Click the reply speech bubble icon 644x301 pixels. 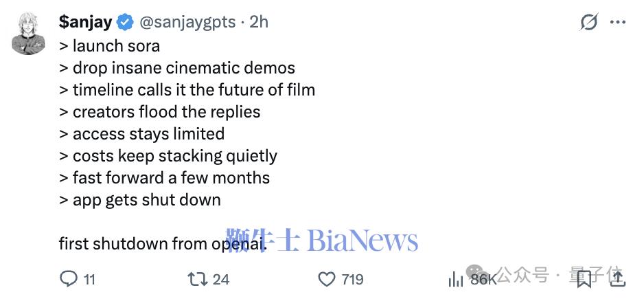tap(69, 278)
